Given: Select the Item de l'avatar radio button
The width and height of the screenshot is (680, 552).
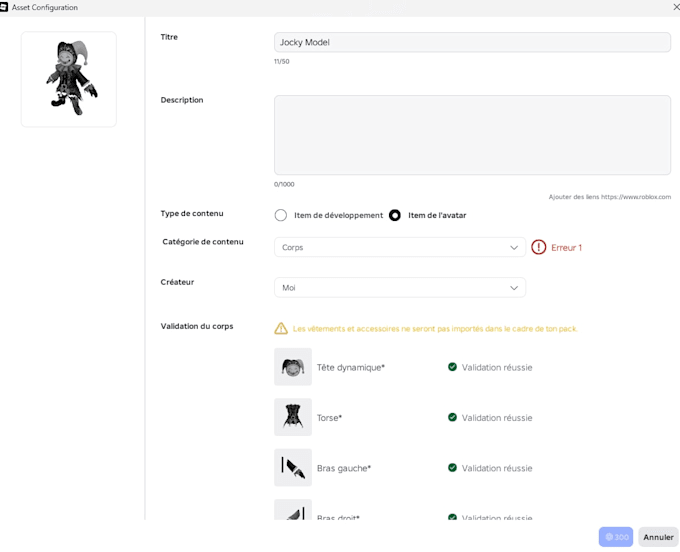Looking at the screenshot, I should [x=395, y=215].
